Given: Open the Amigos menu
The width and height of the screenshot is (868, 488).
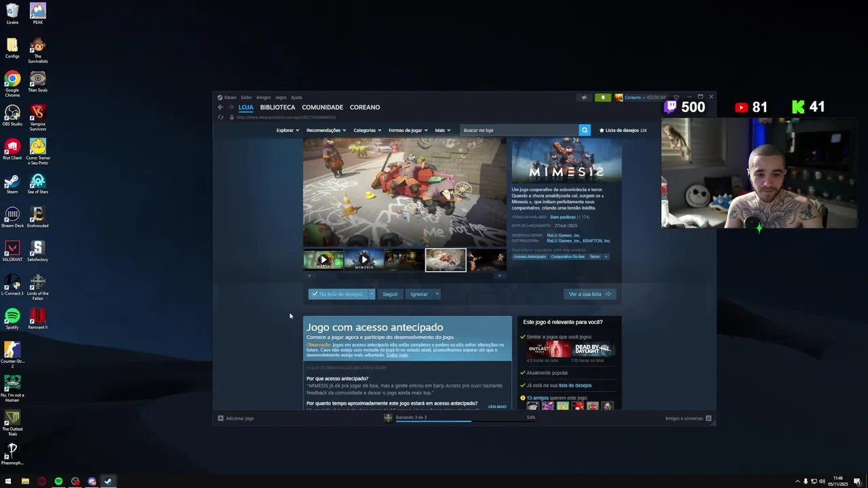Looking at the screenshot, I should (x=263, y=98).
